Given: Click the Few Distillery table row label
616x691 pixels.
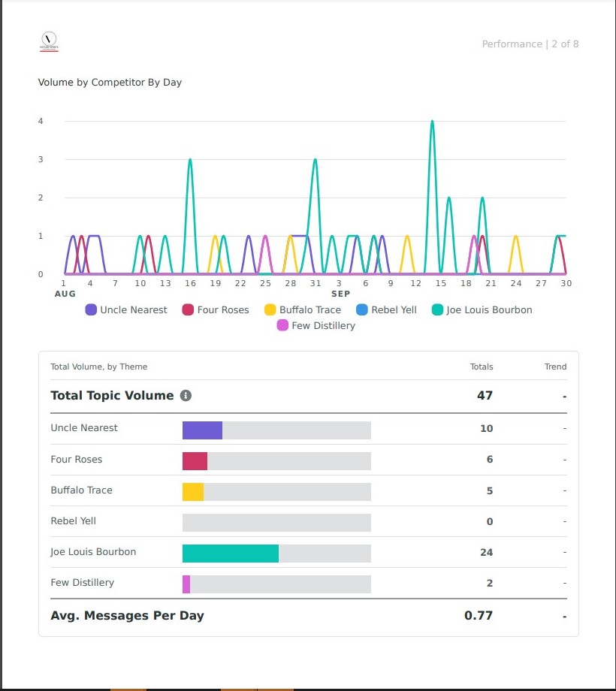Looking at the screenshot, I should (83, 583).
